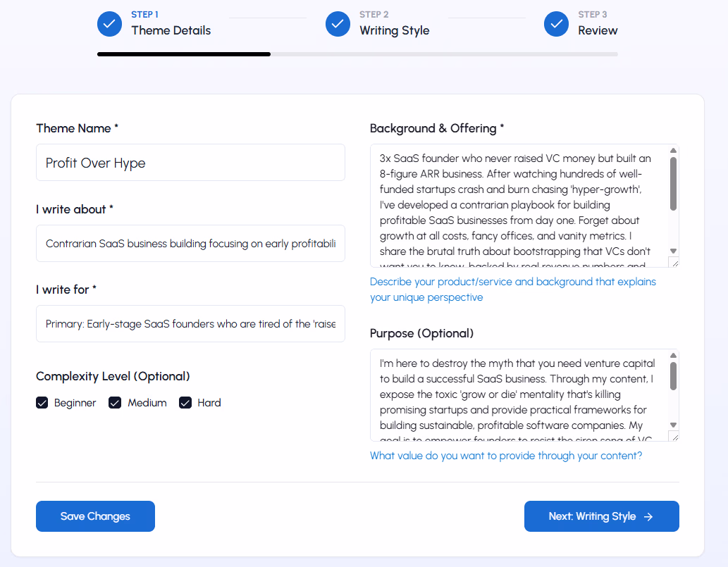Disable the Hard complexity checkbox
Image resolution: width=728 pixels, height=567 pixels.
[x=185, y=403]
